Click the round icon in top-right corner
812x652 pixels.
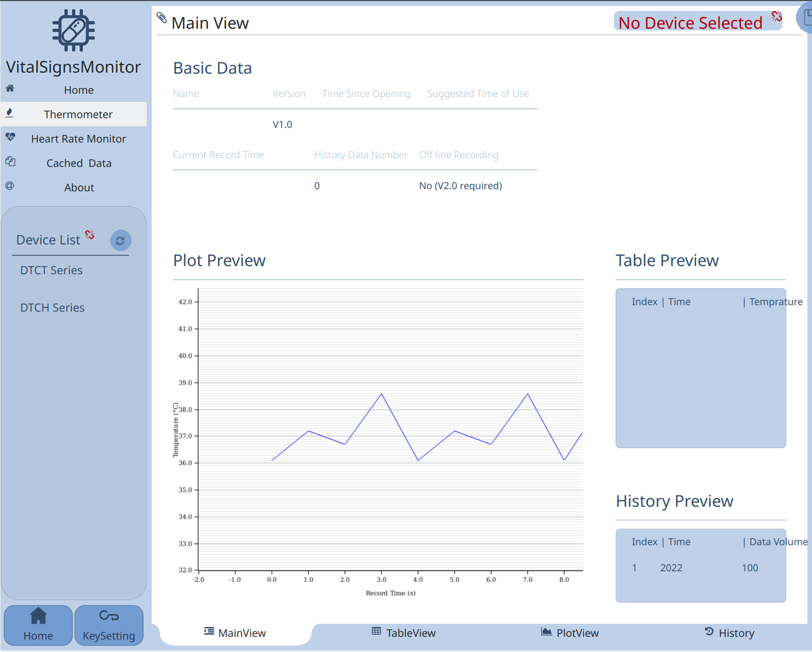pos(805,17)
